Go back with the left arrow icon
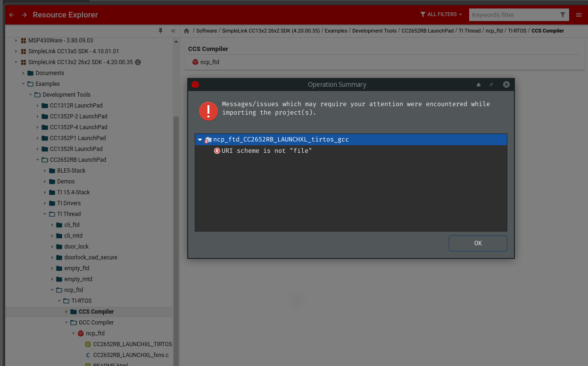Image resolution: width=588 pixels, height=366 pixels. coord(12,15)
